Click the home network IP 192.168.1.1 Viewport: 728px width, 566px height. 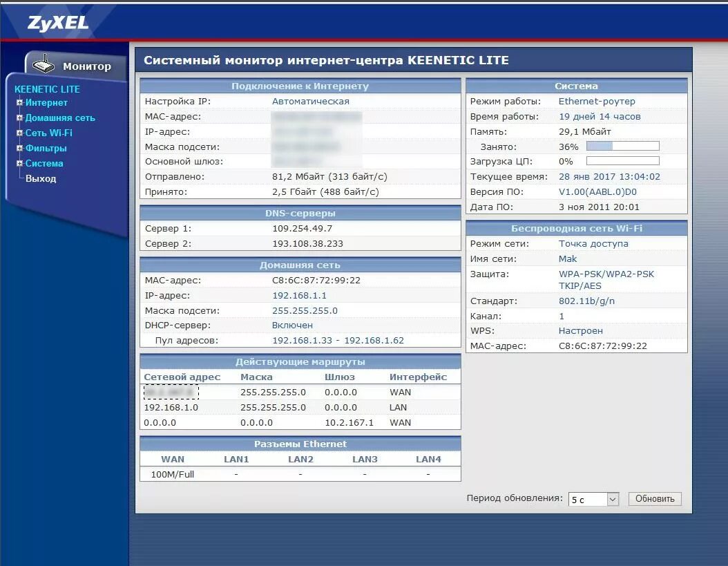click(x=299, y=296)
